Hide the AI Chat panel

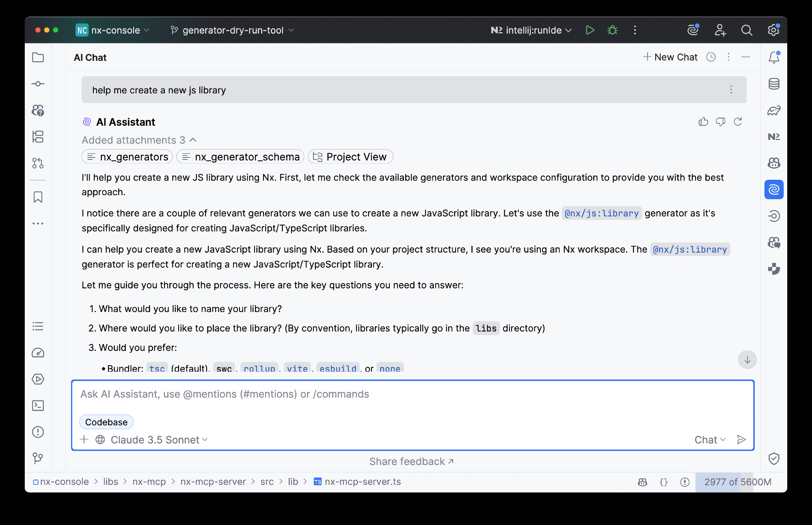tap(745, 57)
